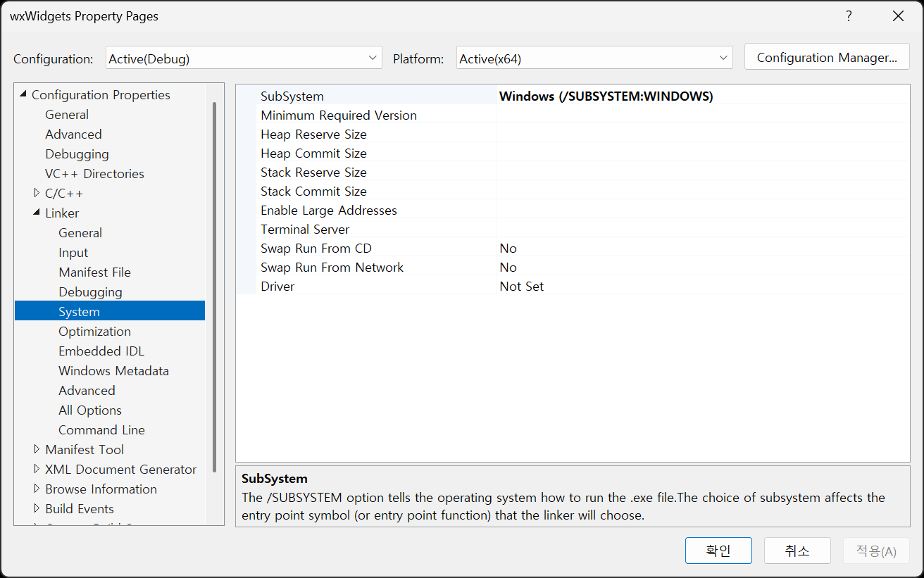Click the Terminal Server property name
The width and height of the screenshot is (924, 578).
click(x=305, y=230)
